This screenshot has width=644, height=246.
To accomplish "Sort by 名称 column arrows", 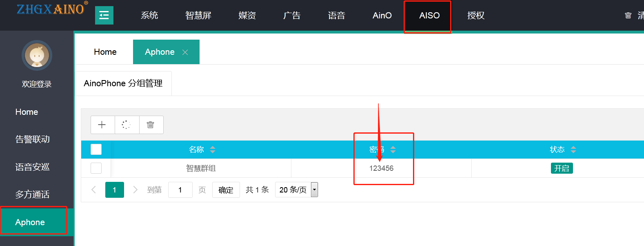I will [213, 150].
